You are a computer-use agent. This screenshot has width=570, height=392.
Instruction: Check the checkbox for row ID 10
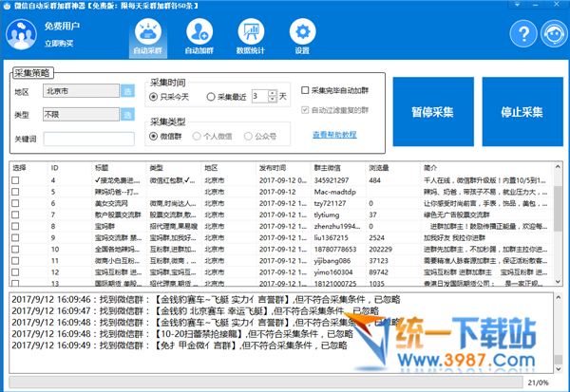15,250
